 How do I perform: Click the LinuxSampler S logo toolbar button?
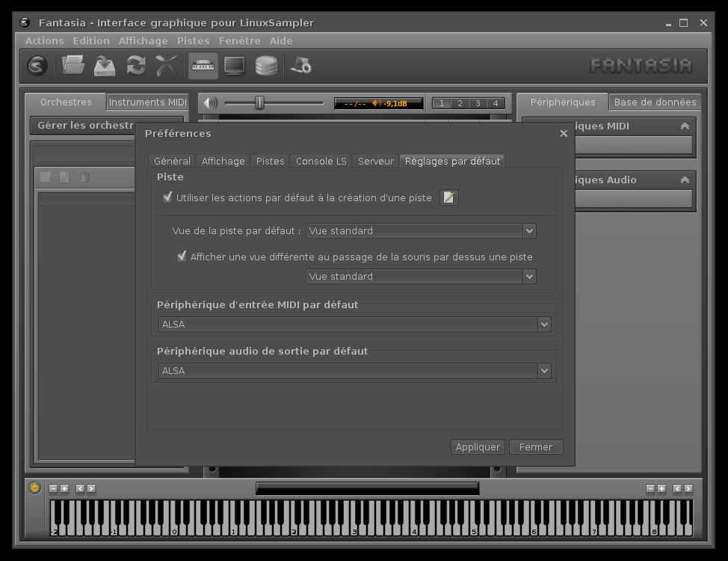point(37,66)
